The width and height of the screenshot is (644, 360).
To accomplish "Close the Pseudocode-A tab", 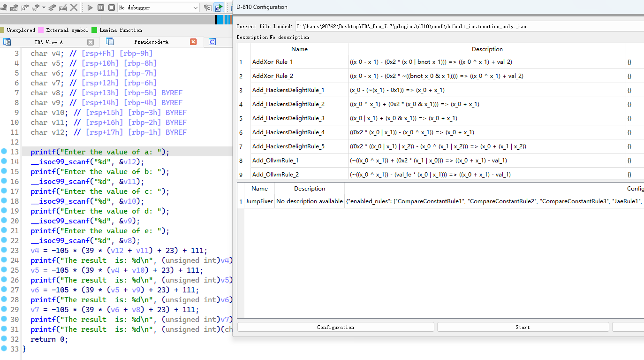I will coord(193,42).
